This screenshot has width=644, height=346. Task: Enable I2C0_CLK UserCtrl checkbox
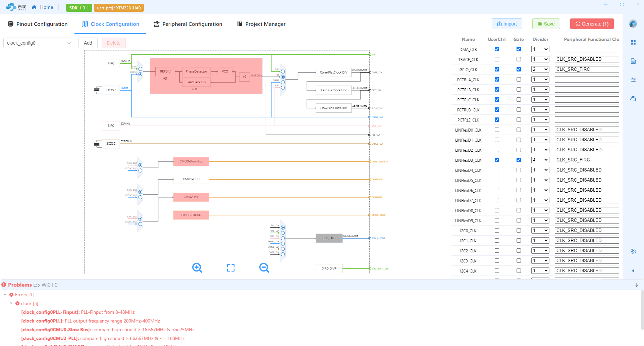(x=497, y=231)
